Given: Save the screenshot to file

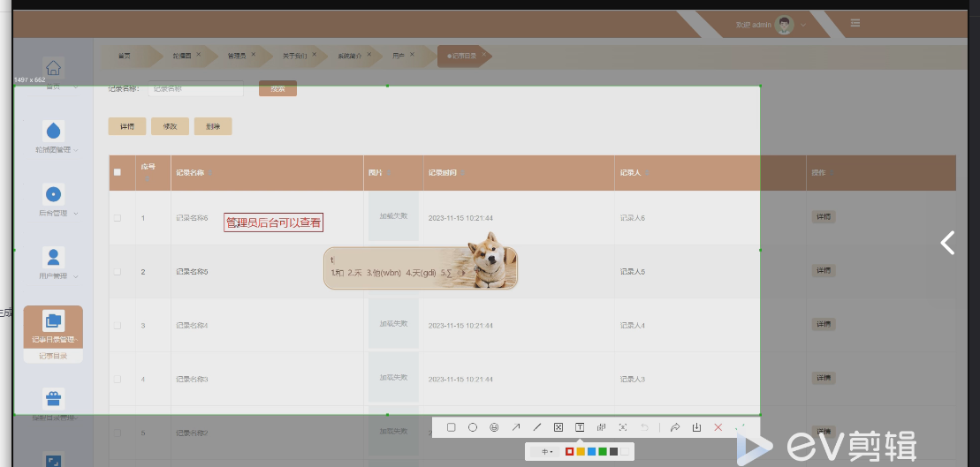Looking at the screenshot, I should point(696,427).
